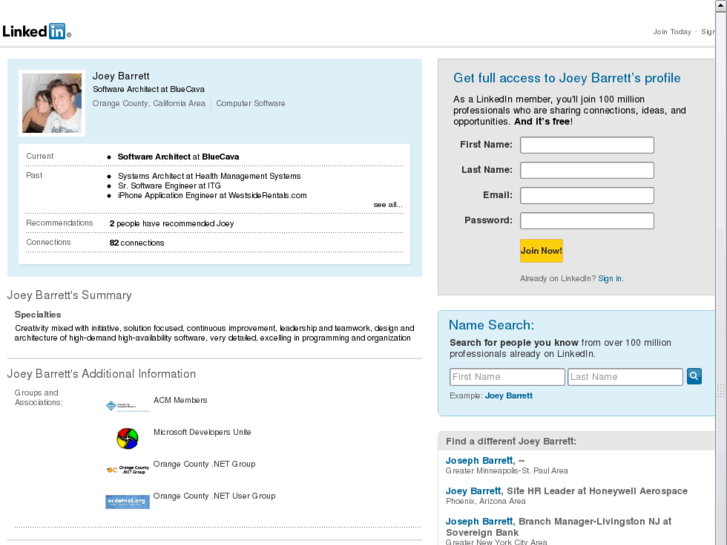The height and width of the screenshot is (545, 727).
Task: Open Microsoft Developers Unite group logo
Action: pos(128,438)
